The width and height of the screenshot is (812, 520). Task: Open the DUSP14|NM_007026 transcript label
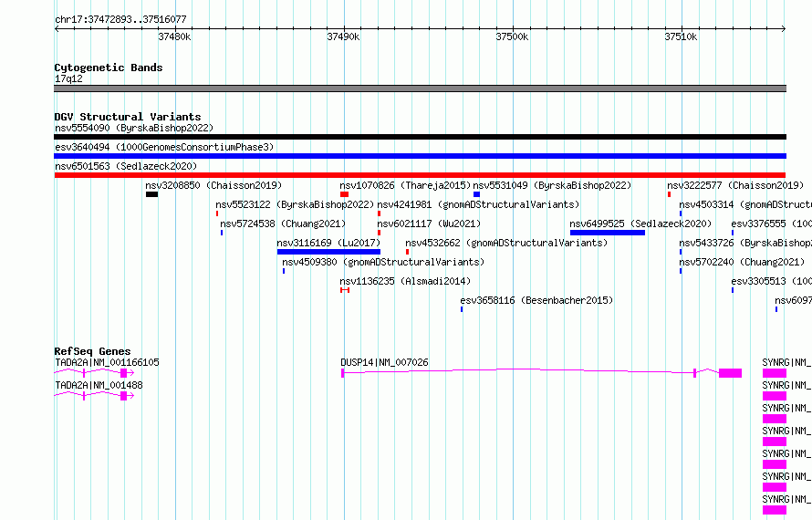point(384,362)
